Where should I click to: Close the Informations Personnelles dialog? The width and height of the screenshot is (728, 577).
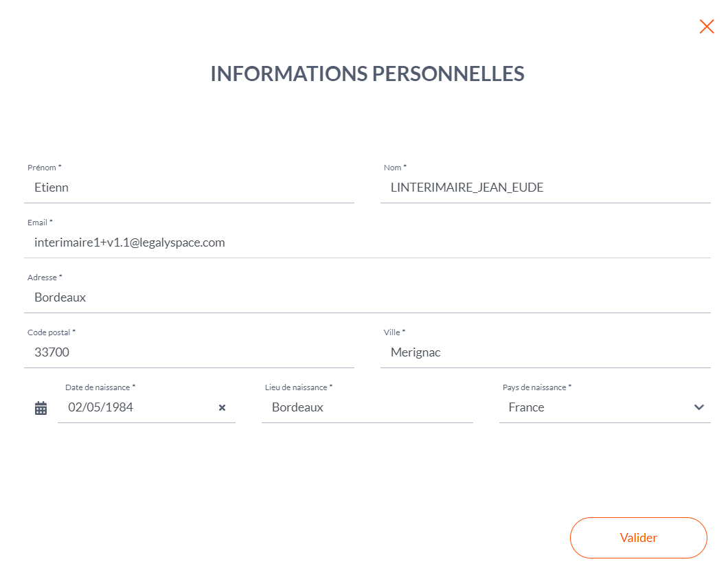(707, 27)
